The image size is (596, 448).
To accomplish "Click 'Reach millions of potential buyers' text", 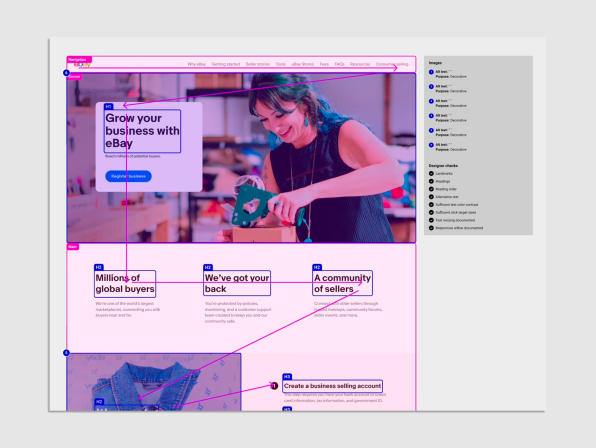I will point(133,156).
